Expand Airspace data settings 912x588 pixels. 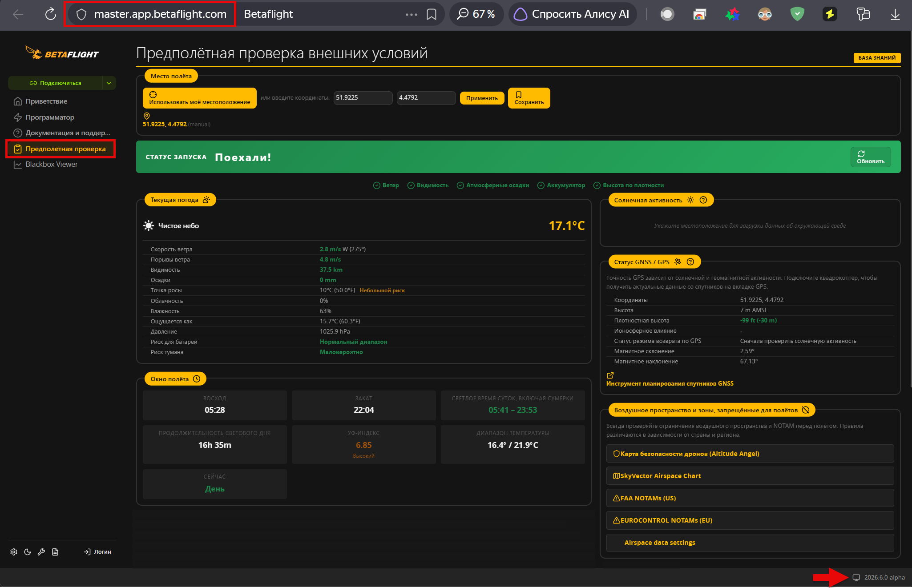(x=750, y=543)
